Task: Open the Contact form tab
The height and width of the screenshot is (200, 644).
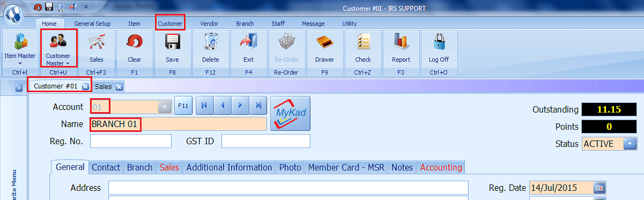Action: pos(106,167)
